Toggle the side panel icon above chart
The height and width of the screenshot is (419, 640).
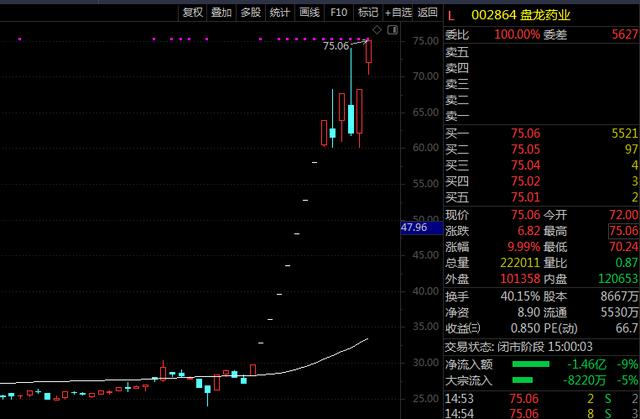[x=393, y=30]
